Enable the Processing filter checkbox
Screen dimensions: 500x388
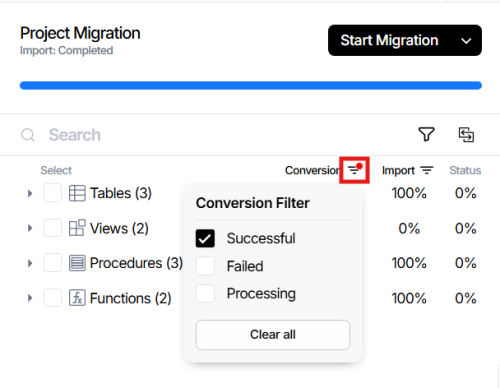(x=205, y=294)
